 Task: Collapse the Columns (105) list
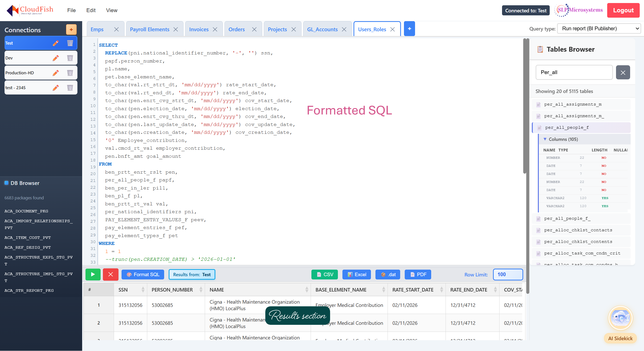coord(545,139)
